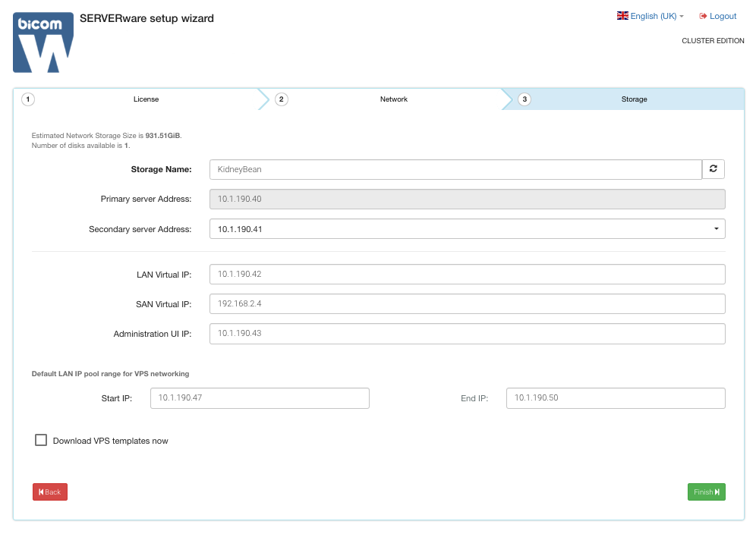Screen dimensions: 756x534
Task: Regenerate storage name with refresh icon
Action: (713, 168)
